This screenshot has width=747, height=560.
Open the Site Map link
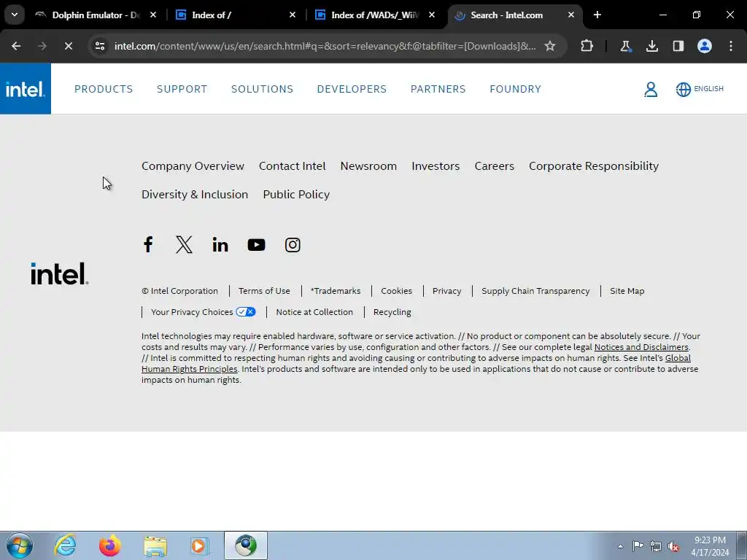[x=627, y=291]
